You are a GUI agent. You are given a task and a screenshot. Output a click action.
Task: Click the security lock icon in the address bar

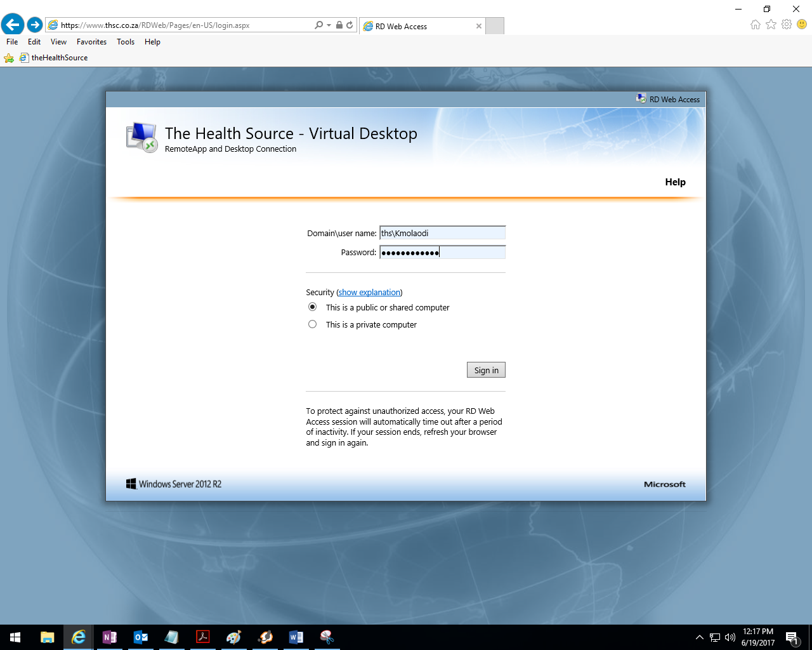tap(339, 25)
